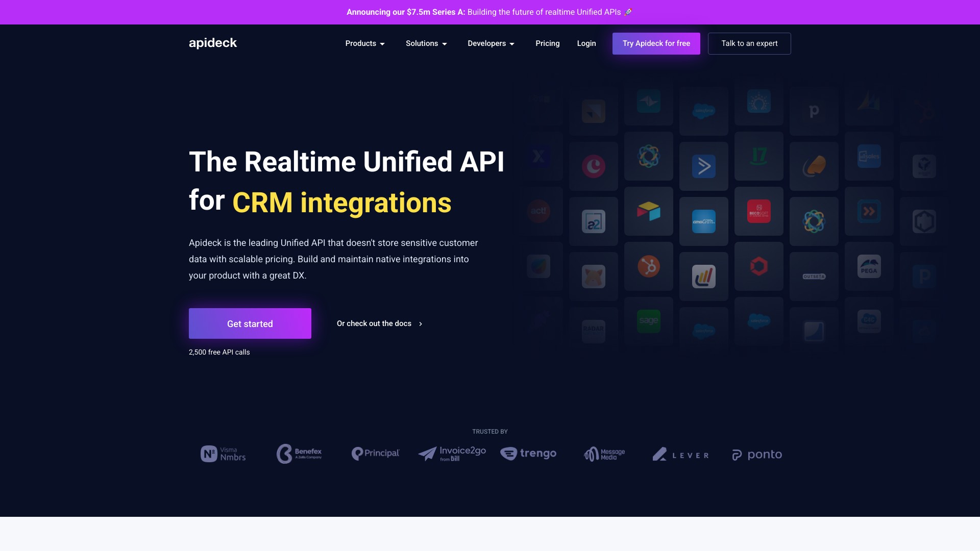The height and width of the screenshot is (551, 980).
Task: Click the PEGA integration icon
Action: coord(869,266)
